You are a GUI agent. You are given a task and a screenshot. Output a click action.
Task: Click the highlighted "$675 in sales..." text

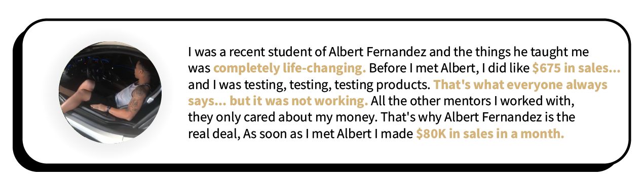577,68
